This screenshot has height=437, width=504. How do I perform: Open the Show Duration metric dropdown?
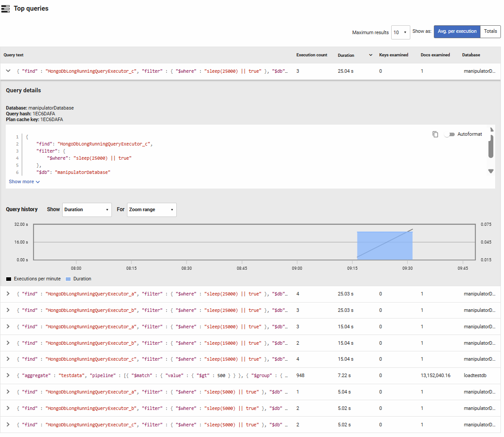(x=87, y=210)
